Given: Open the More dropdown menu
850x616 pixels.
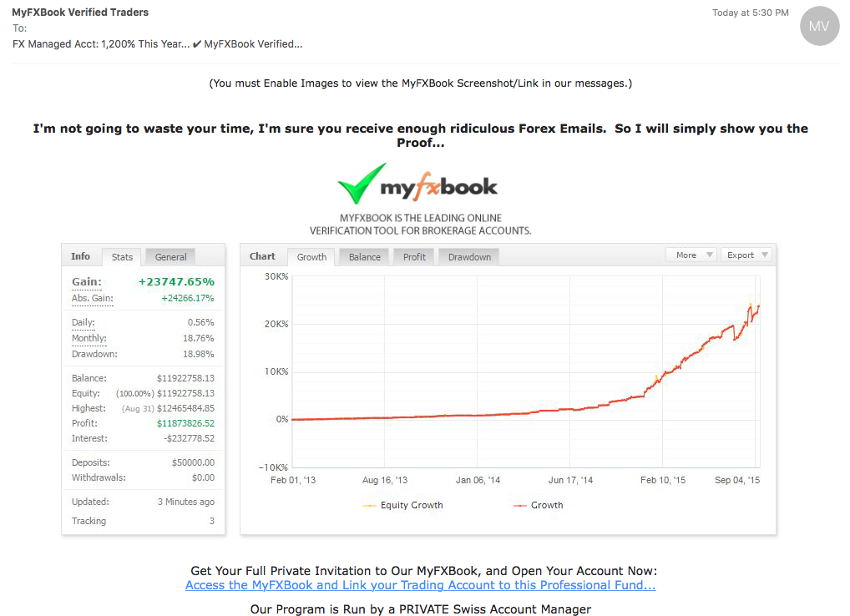Looking at the screenshot, I should point(691,255).
